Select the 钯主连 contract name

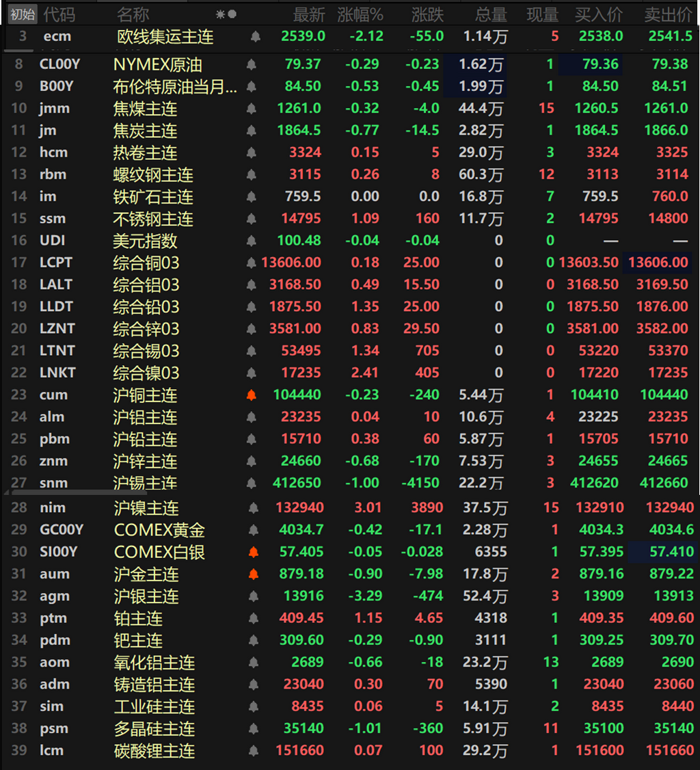pyautogui.click(x=139, y=640)
